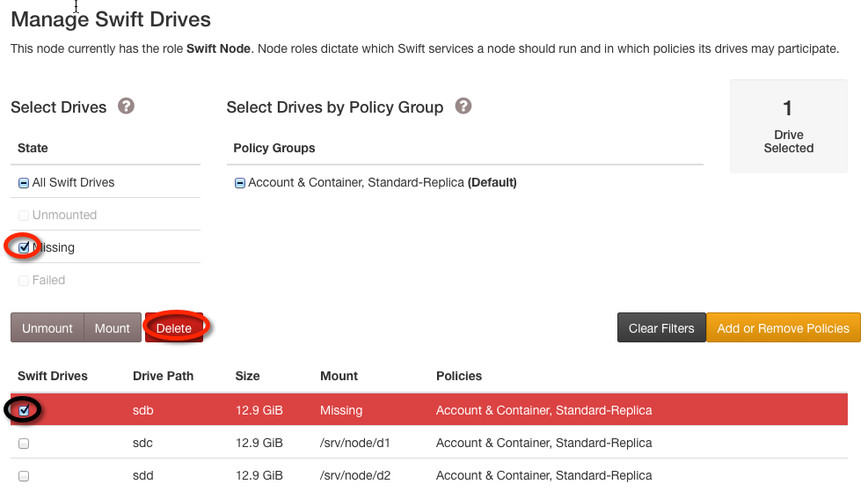Uncheck the Missing state checkbox

(24, 247)
